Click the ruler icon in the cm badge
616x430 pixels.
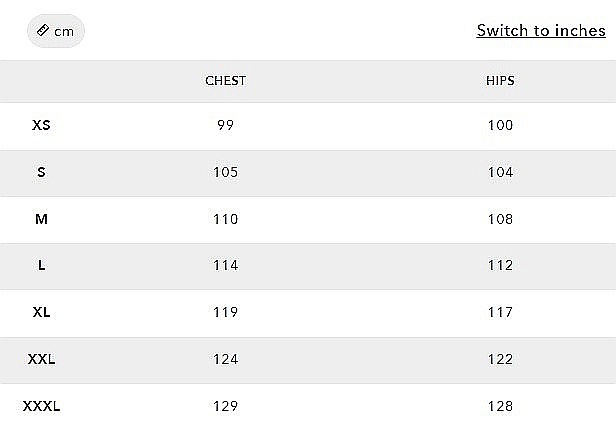pyautogui.click(x=43, y=31)
